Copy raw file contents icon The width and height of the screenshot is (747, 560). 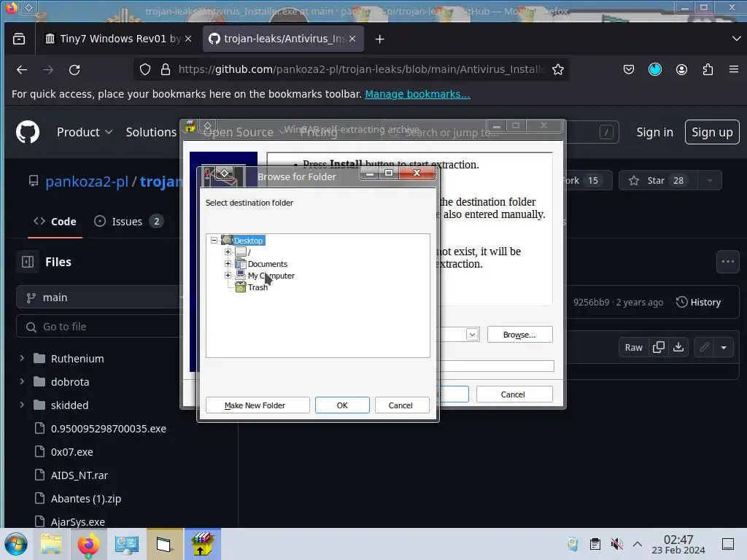coord(659,347)
